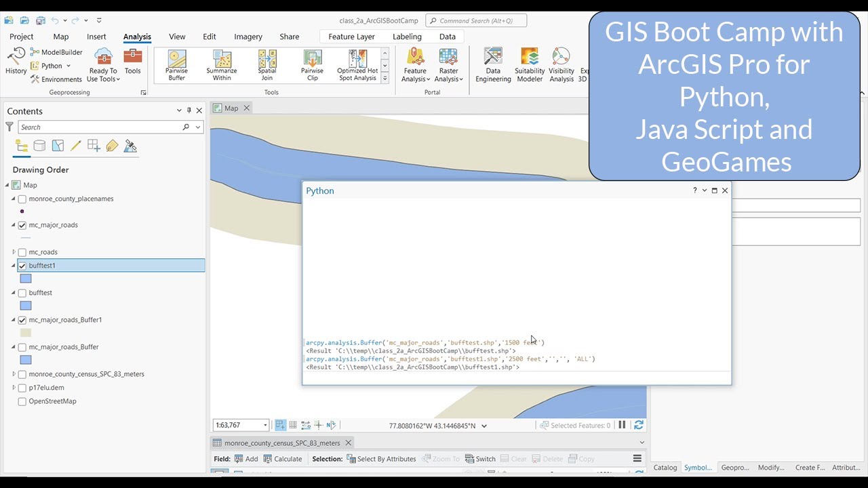
Task: Open Calculate field tool
Action: 283,459
